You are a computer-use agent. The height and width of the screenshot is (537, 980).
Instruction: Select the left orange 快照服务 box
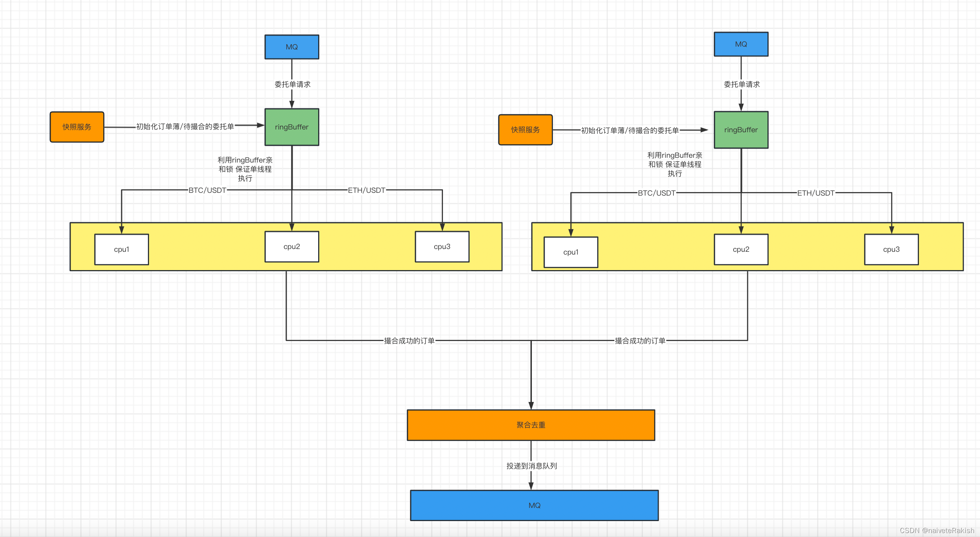(77, 127)
